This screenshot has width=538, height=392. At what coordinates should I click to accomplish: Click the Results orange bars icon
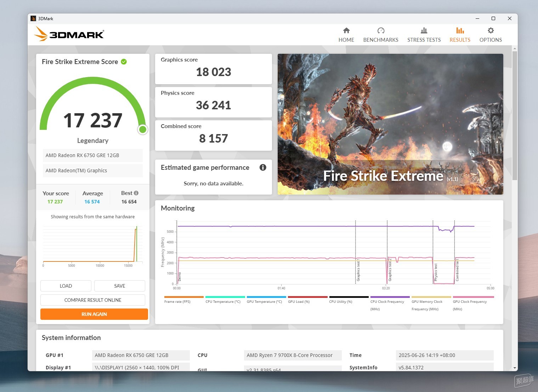pos(460,30)
